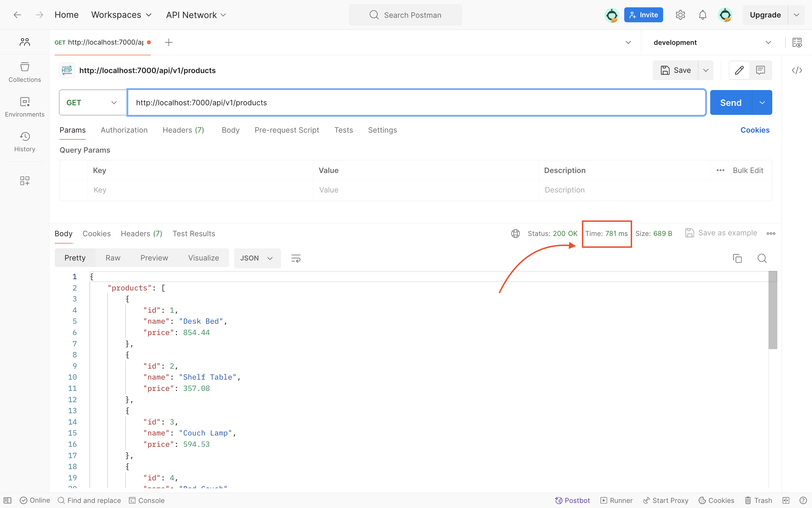Open Environments in the sidebar
This screenshot has width=812, height=508.
(x=25, y=107)
